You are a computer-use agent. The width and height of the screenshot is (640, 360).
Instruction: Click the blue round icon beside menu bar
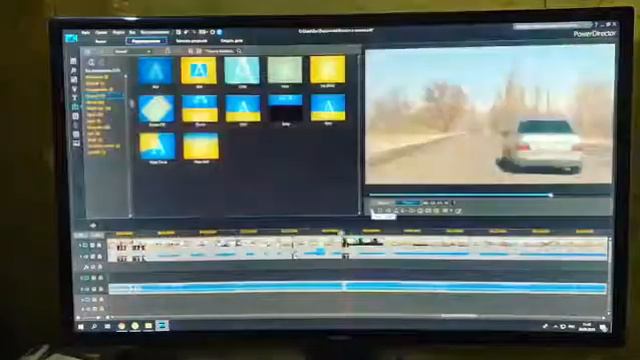click(x=219, y=32)
